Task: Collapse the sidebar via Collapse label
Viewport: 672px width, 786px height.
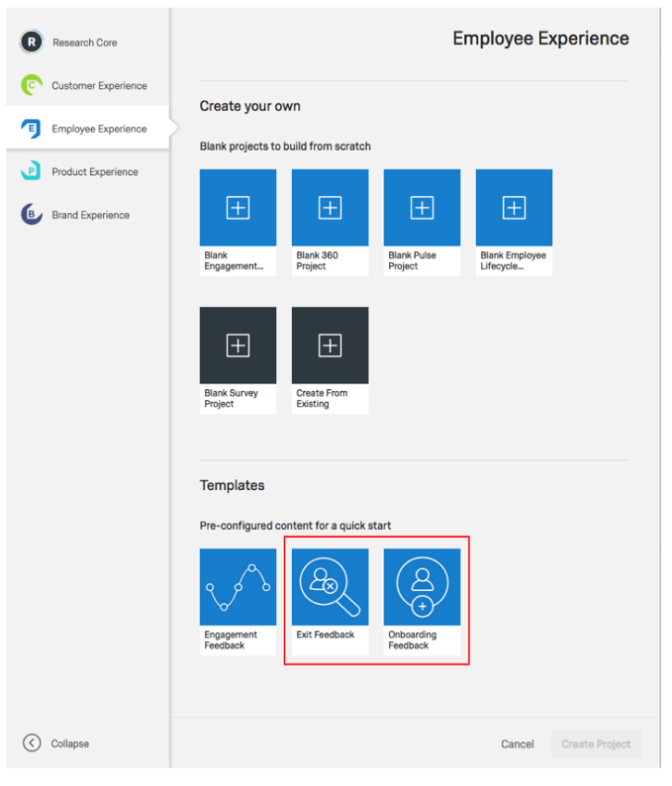Action: [x=70, y=743]
